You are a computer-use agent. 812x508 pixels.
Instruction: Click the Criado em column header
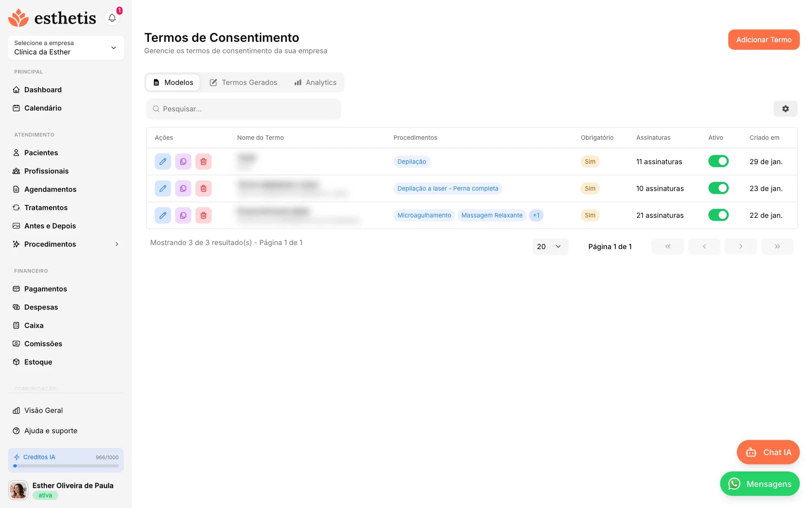pos(764,138)
